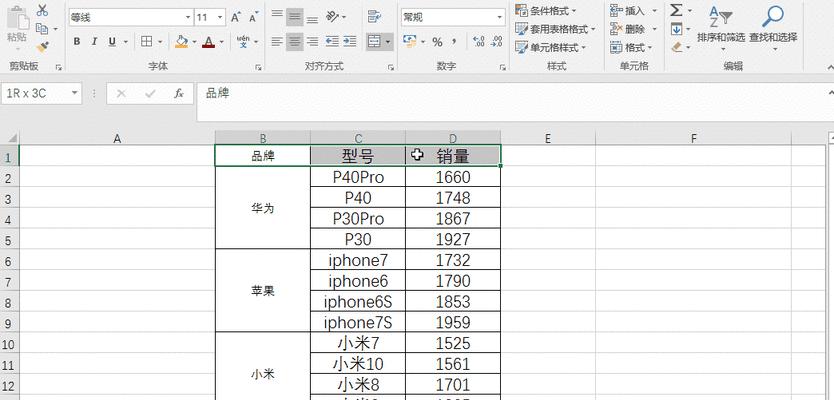Image resolution: width=834 pixels, height=400 pixels.
Task: Click the text orientation icon
Action: pos(333,17)
